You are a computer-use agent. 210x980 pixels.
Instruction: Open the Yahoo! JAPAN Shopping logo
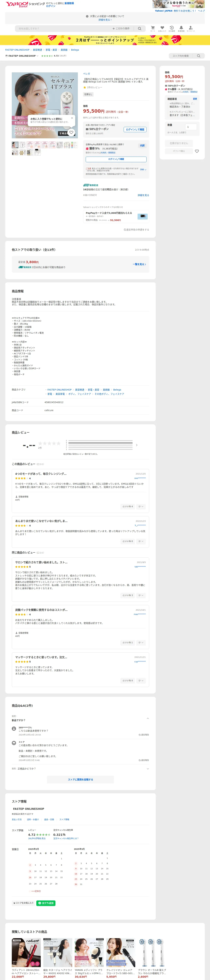tap(25, 4)
